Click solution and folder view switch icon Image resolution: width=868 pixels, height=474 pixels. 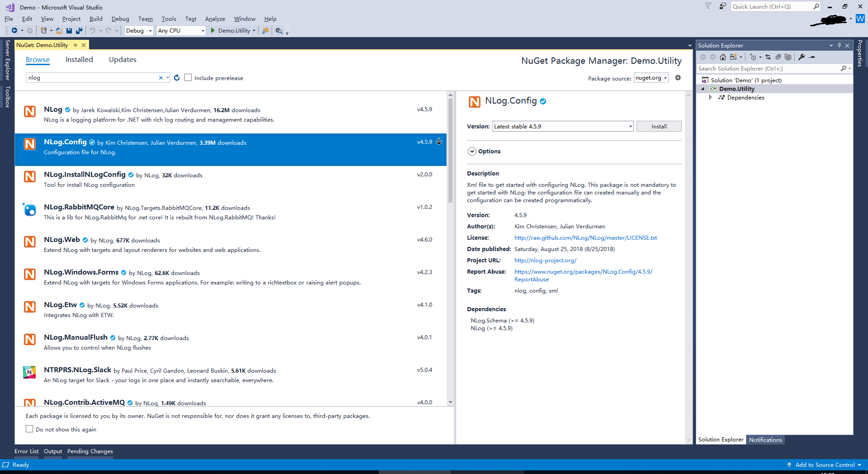pos(733,57)
